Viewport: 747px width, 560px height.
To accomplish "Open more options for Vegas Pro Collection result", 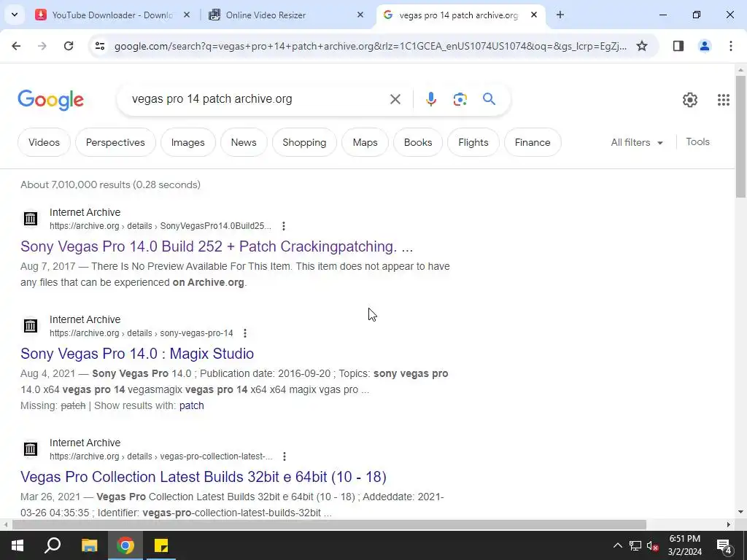I will tap(285, 456).
